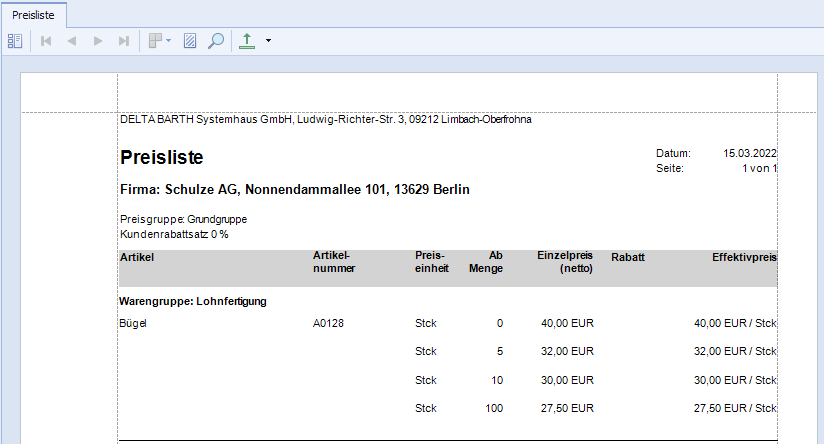Click the hatched page background icon
The height and width of the screenshot is (444, 824).
coord(190,41)
